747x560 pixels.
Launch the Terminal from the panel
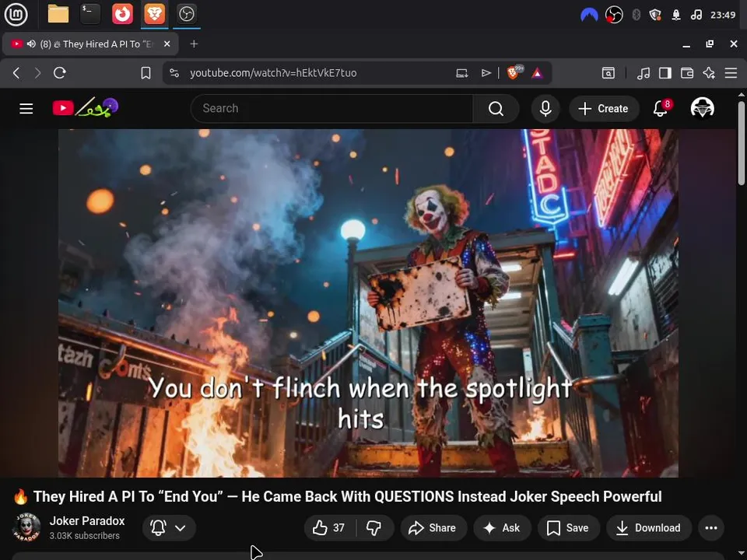click(90, 14)
